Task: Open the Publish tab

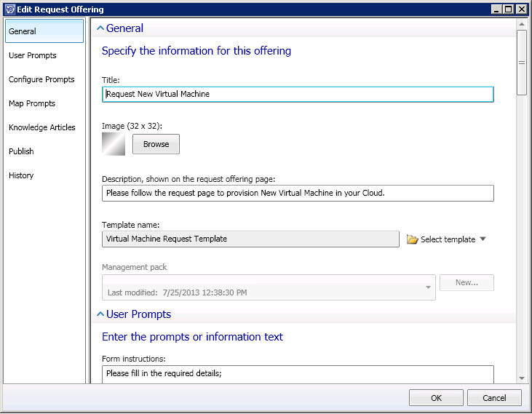Action: pyautogui.click(x=21, y=151)
